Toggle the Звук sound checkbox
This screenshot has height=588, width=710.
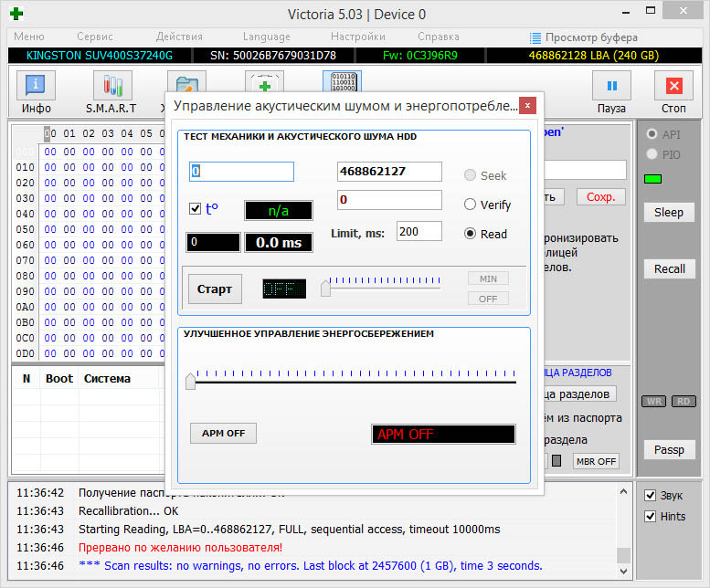(651, 496)
